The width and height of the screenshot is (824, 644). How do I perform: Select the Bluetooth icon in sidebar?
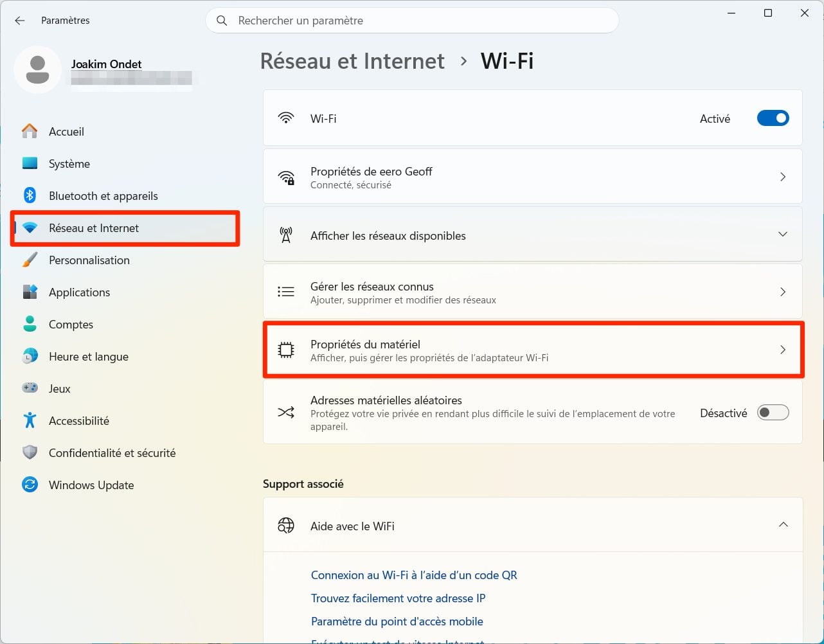tap(30, 195)
